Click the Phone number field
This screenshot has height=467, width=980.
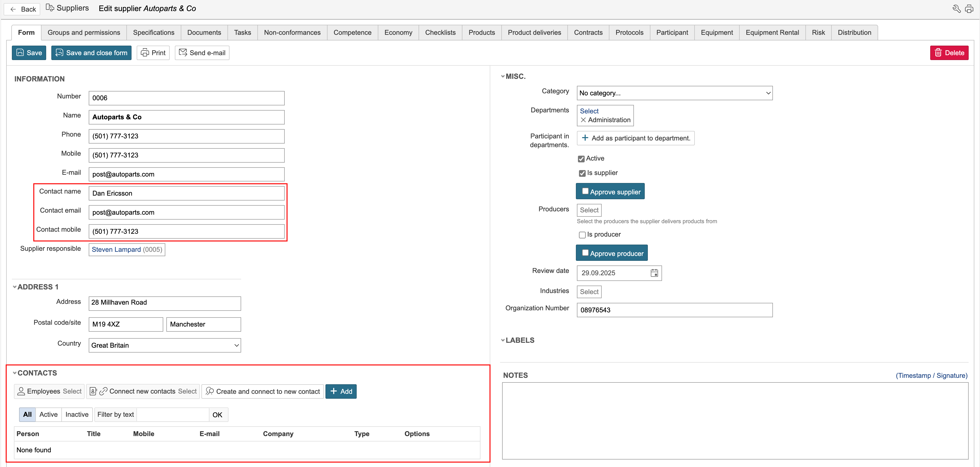pos(186,136)
